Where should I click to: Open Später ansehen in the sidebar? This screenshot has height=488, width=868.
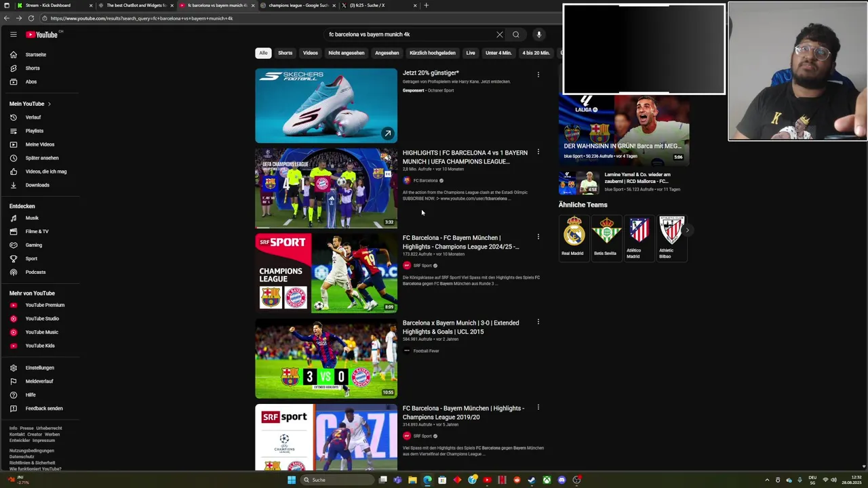(42, 158)
